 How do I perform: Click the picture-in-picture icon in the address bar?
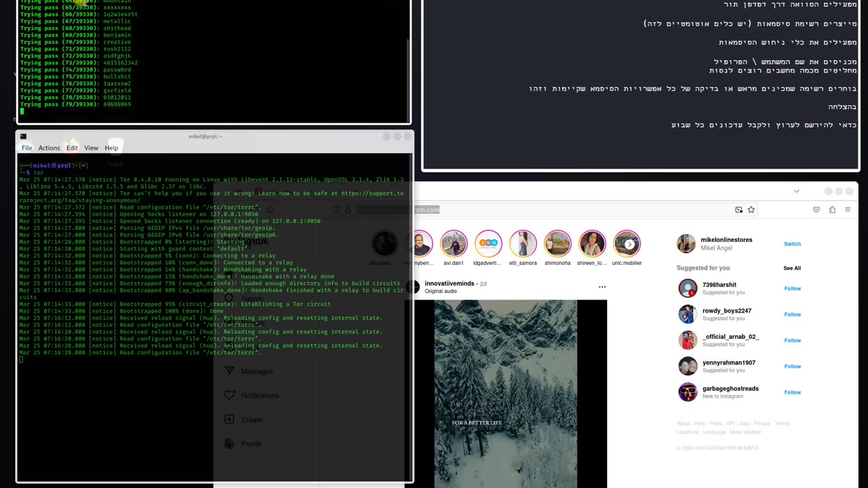pos(738,210)
